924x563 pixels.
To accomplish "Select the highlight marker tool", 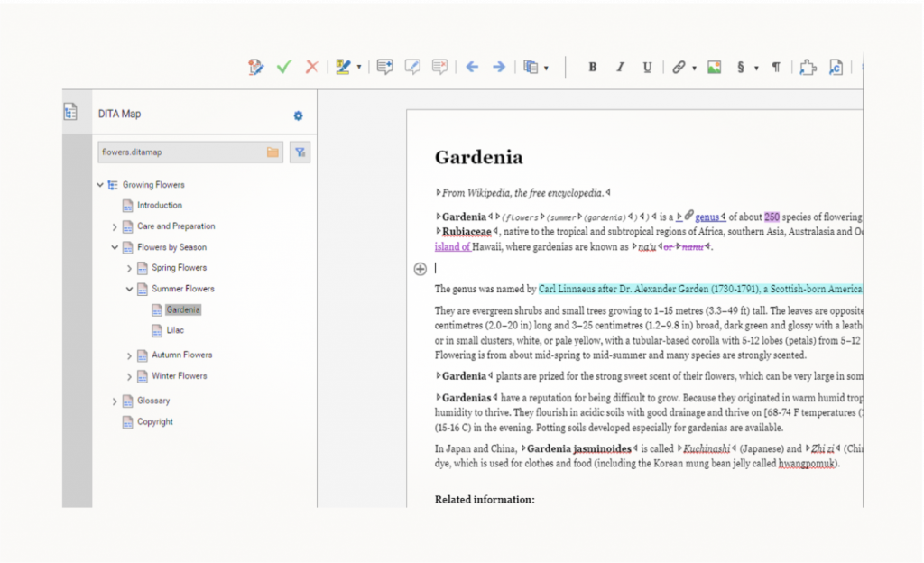I will (x=343, y=67).
